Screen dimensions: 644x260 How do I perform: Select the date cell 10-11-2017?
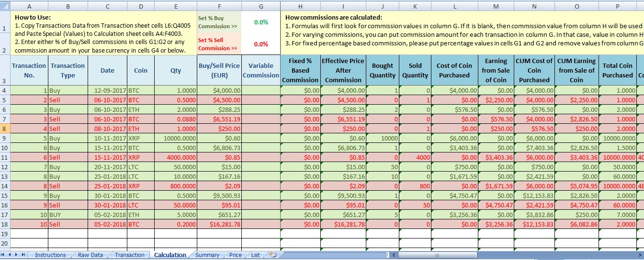[107, 138]
